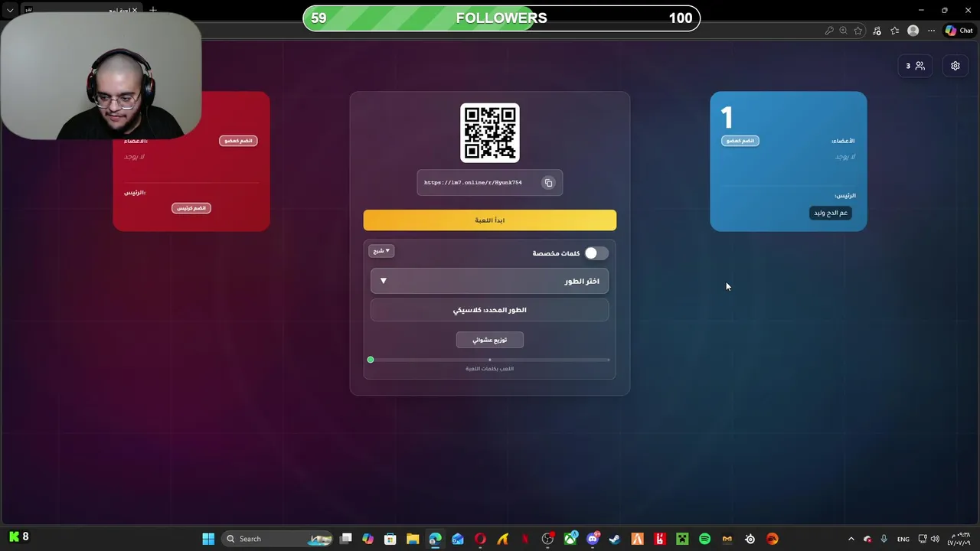The width and height of the screenshot is (980, 551).
Task: Expand the explanation (شرح) dropdown
Action: 381,251
